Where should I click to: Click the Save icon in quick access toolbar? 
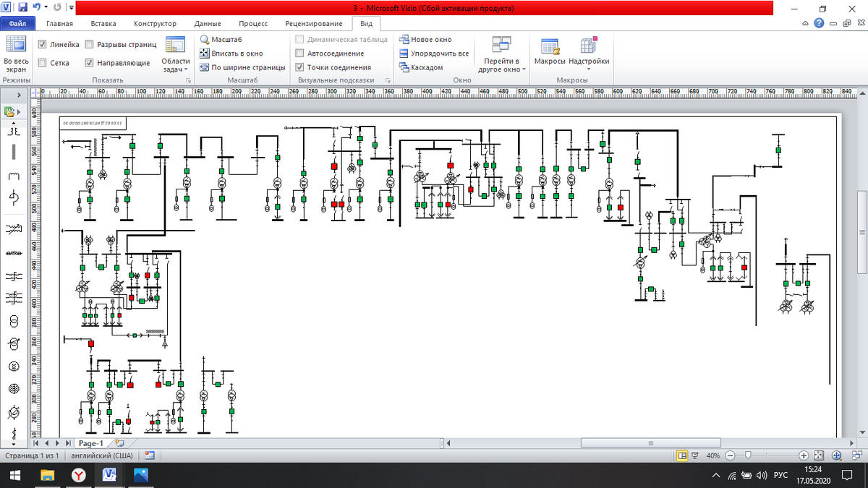pyautogui.click(x=23, y=7)
